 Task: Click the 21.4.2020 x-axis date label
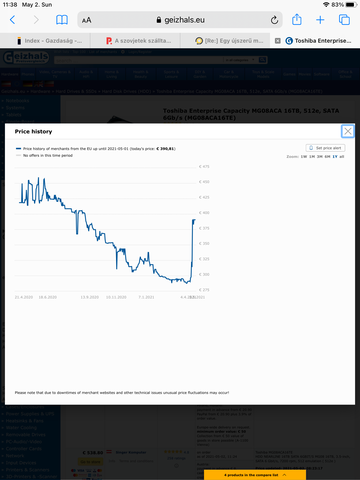24,297
